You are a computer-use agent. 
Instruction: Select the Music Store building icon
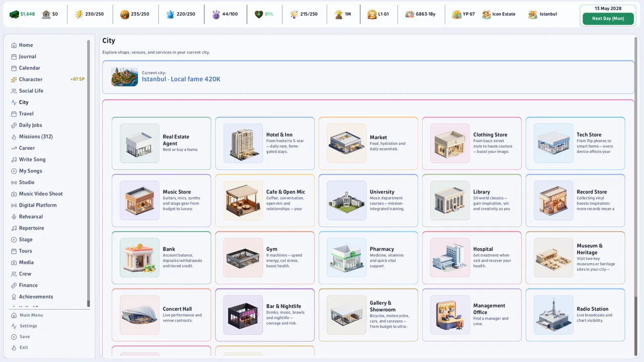click(x=139, y=200)
